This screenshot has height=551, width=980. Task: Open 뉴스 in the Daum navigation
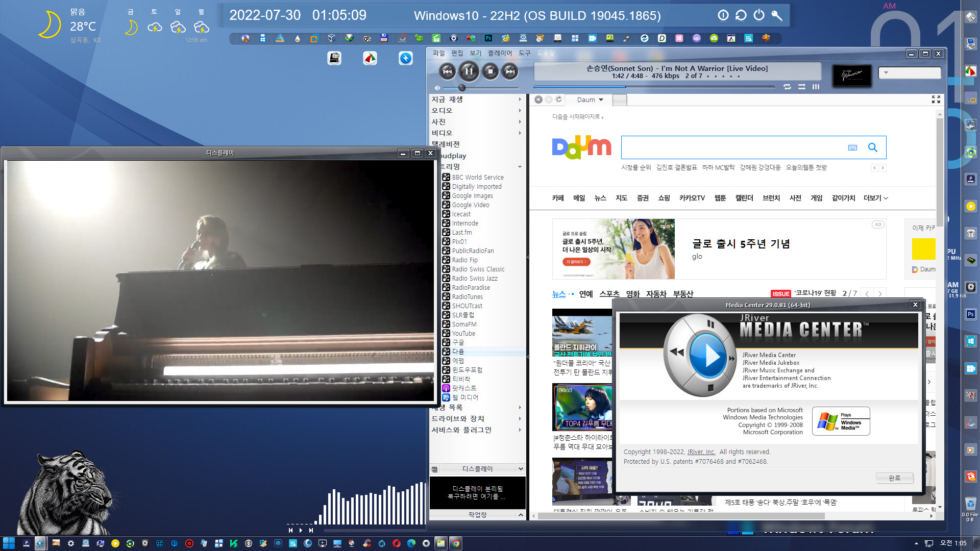click(600, 198)
